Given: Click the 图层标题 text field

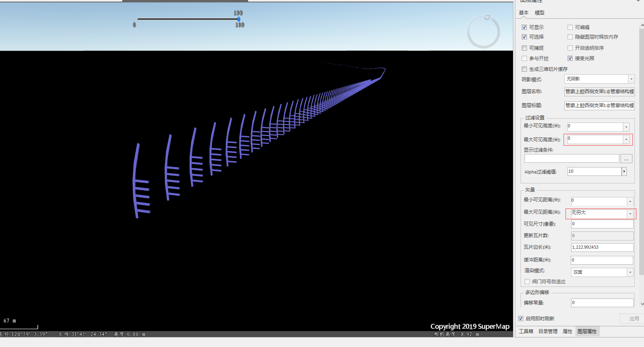Looking at the screenshot, I should [x=599, y=105].
